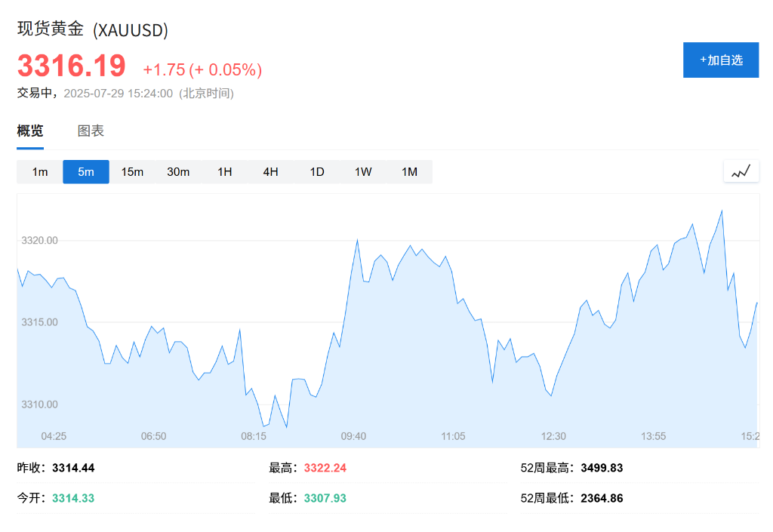Click the 52周最高 value 3499.83
This screenshot has height=532, width=773.
point(602,468)
